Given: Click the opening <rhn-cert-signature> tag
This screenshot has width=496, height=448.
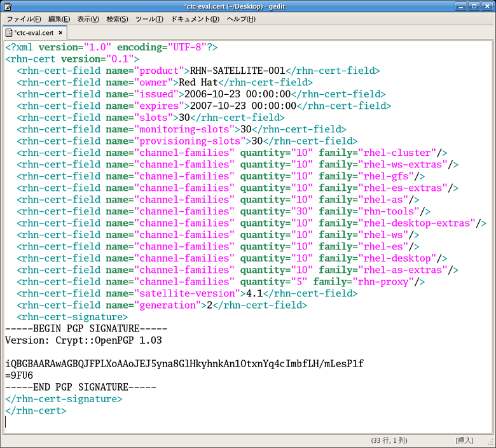Looking at the screenshot, I should coord(72,317).
